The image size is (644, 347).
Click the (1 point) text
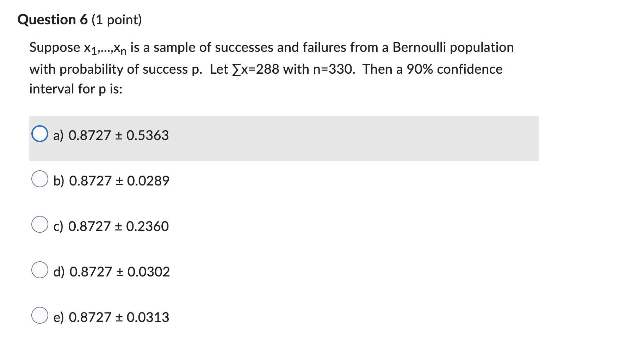pos(117,20)
